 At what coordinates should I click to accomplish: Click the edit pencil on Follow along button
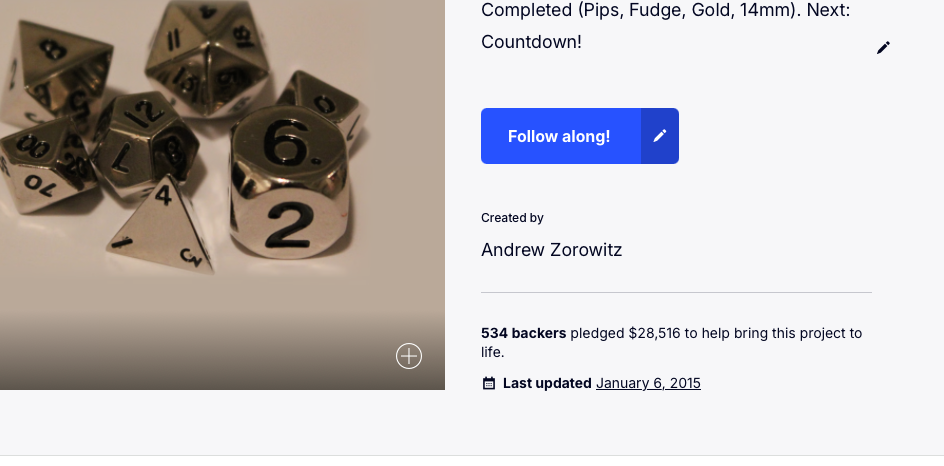pos(660,136)
